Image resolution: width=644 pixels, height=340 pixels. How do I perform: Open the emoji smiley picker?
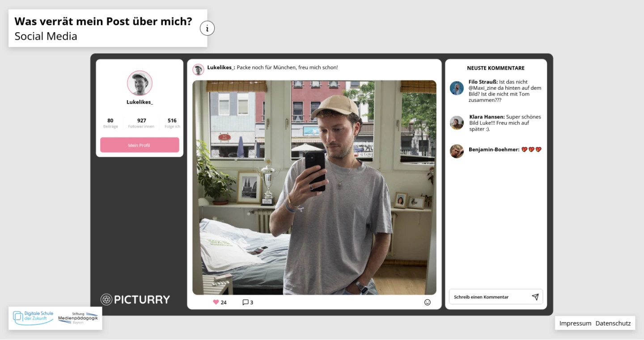coord(427,302)
